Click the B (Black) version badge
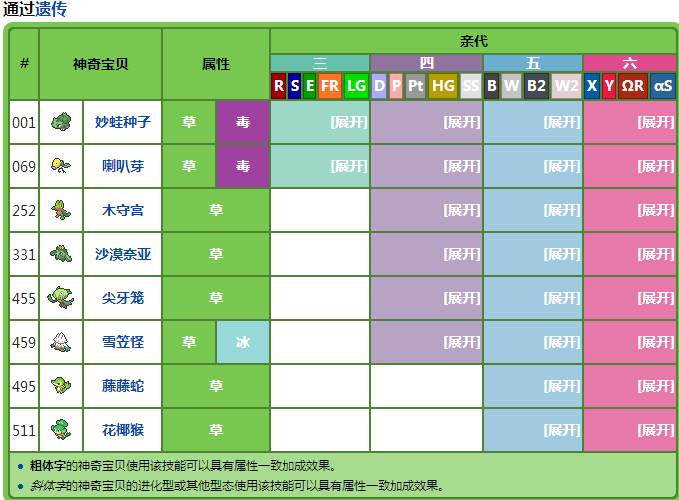This screenshot has height=500, width=679. click(491, 86)
